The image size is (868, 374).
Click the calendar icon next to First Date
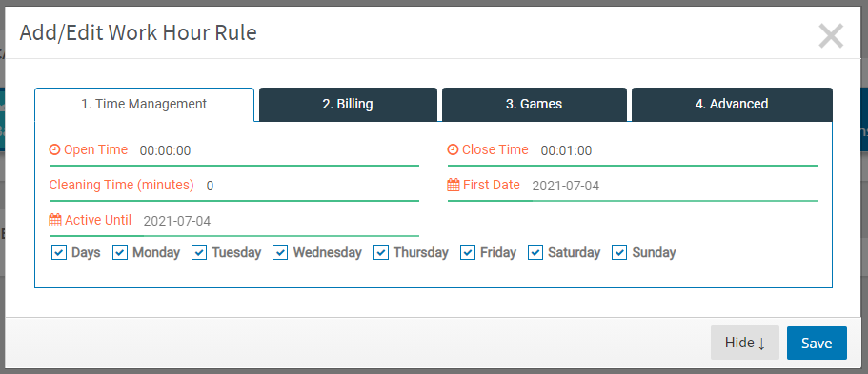[x=454, y=185]
